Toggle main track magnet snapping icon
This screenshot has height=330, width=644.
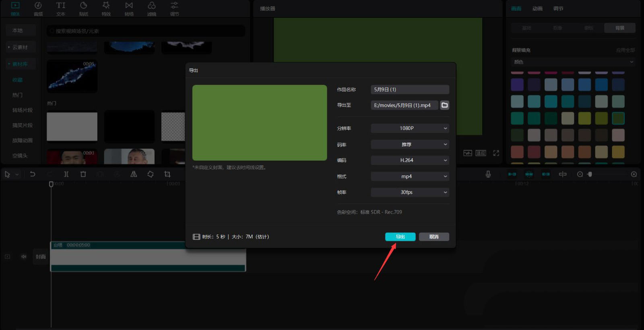[x=512, y=174]
